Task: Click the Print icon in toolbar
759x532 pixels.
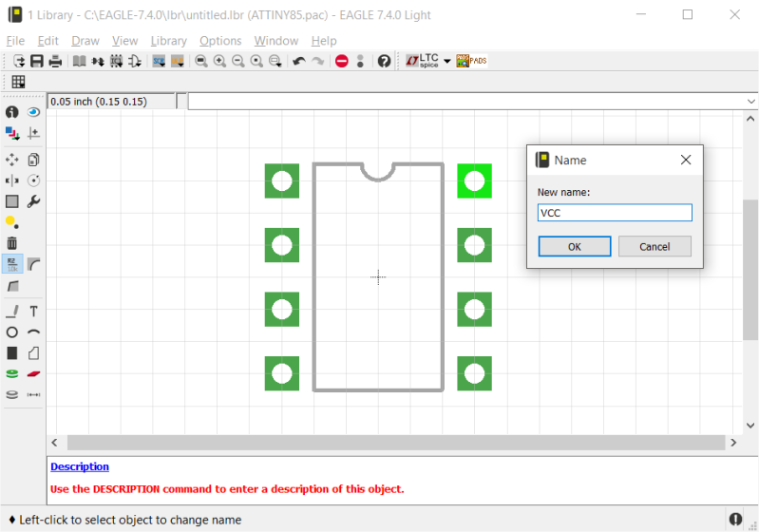Action: 55,61
